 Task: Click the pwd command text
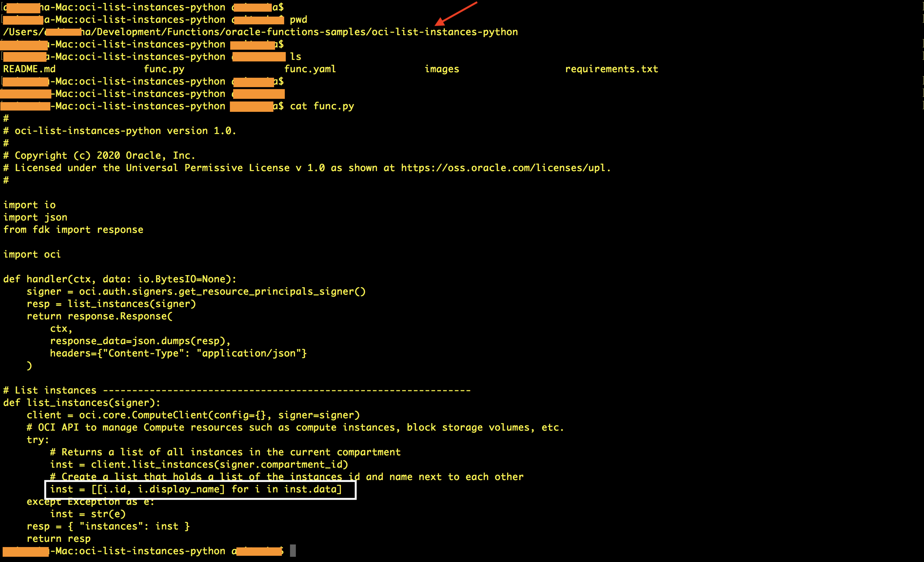click(x=298, y=20)
